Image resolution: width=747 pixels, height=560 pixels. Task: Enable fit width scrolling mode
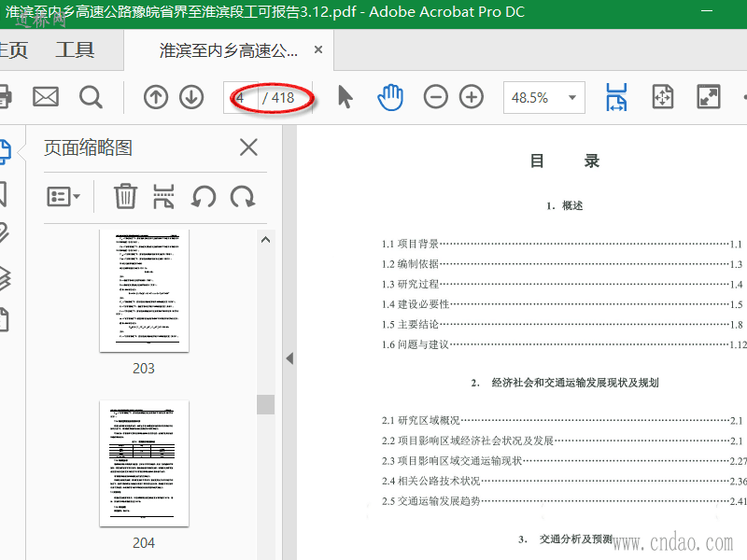616,97
